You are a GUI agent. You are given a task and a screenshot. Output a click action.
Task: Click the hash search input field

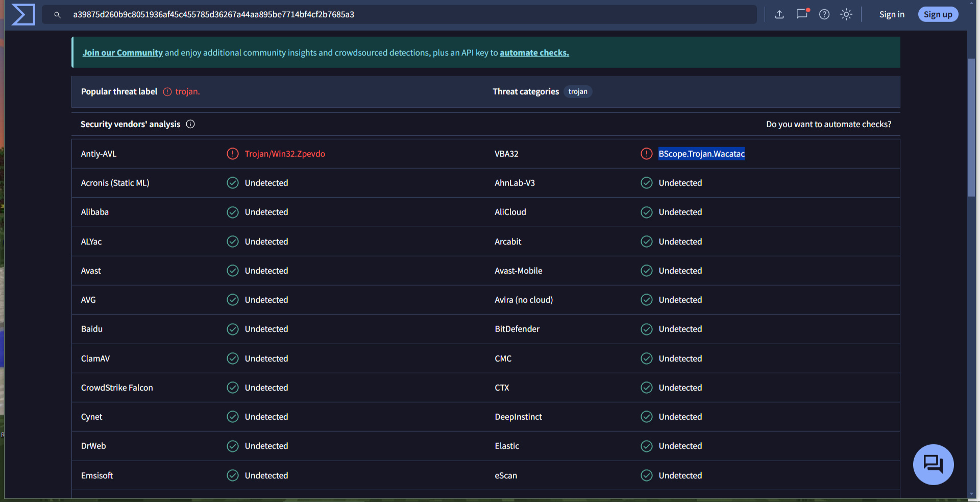point(408,14)
